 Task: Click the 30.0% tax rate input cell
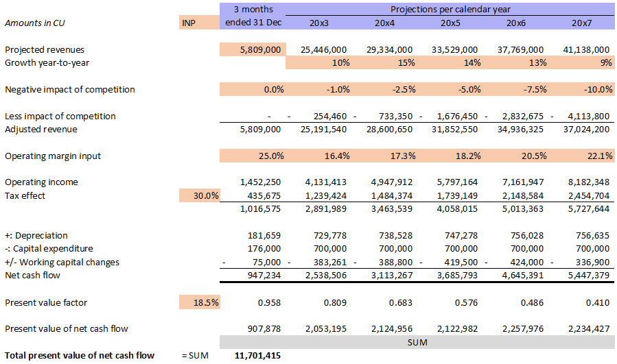(x=199, y=196)
